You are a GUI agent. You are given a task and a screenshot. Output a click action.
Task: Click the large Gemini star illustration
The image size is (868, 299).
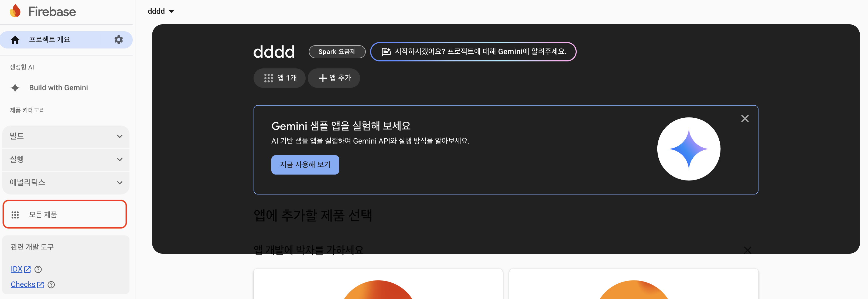688,149
